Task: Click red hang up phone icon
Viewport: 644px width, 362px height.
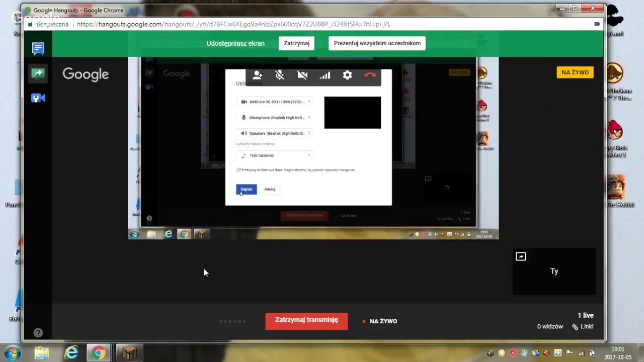Action: (370, 75)
